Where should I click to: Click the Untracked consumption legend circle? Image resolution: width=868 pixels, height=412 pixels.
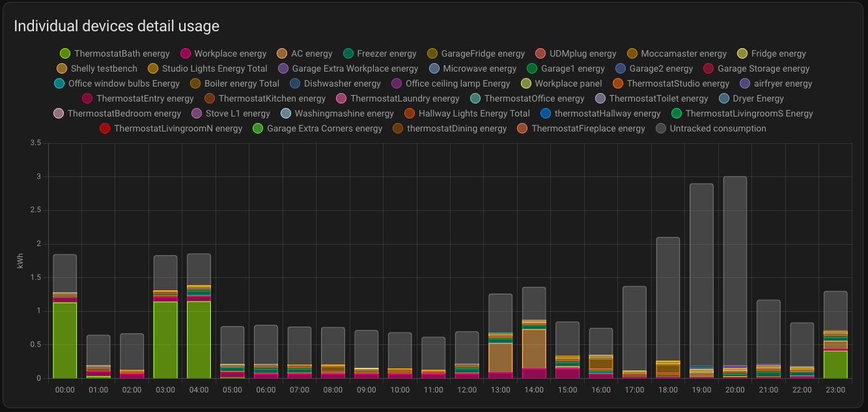pyautogui.click(x=661, y=129)
